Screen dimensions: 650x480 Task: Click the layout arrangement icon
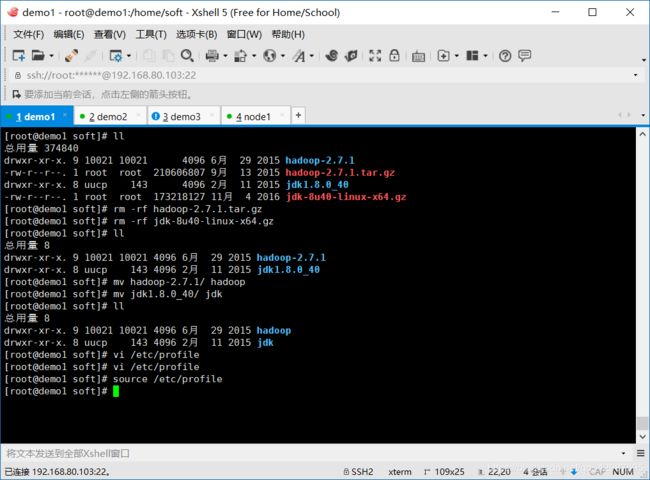[472, 56]
